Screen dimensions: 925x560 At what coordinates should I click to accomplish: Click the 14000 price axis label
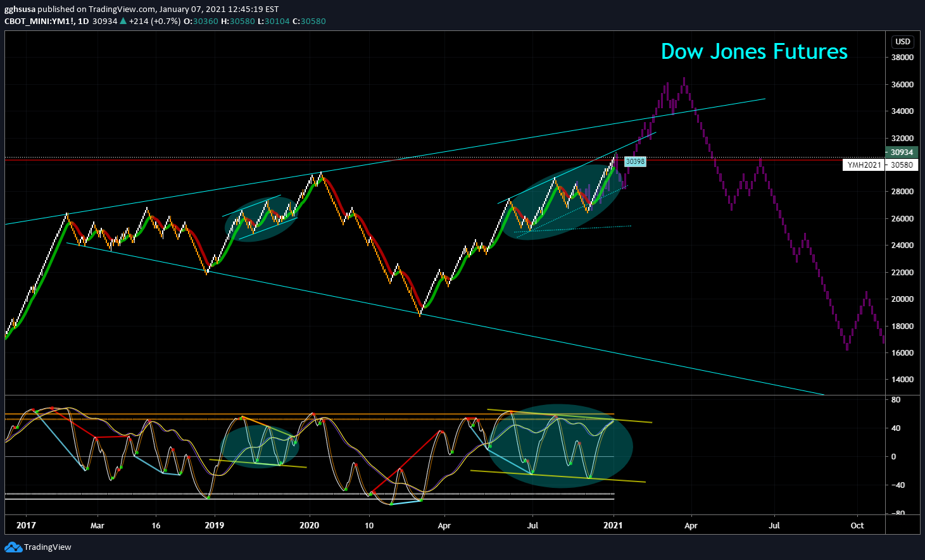click(902, 380)
